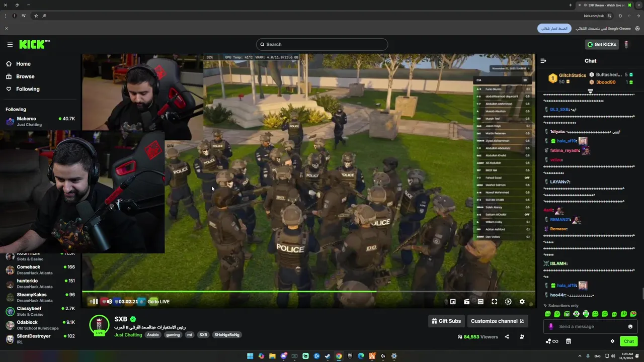The height and width of the screenshot is (362, 644).
Task: Click the Windows Start button
Action: click(x=250, y=356)
